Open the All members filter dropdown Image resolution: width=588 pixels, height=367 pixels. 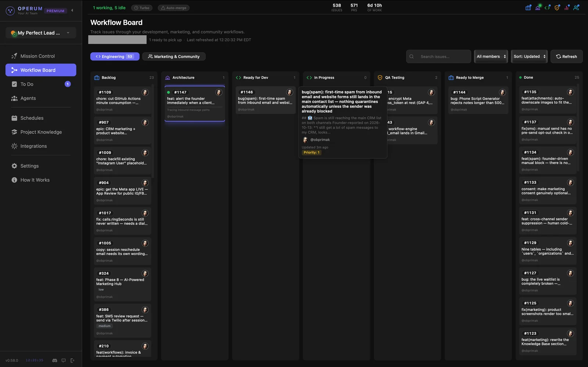pyautogui.click(x=491, y=57)
